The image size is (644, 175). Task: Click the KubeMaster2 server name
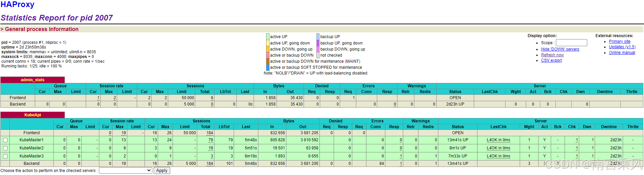click(x=31, y=148)
